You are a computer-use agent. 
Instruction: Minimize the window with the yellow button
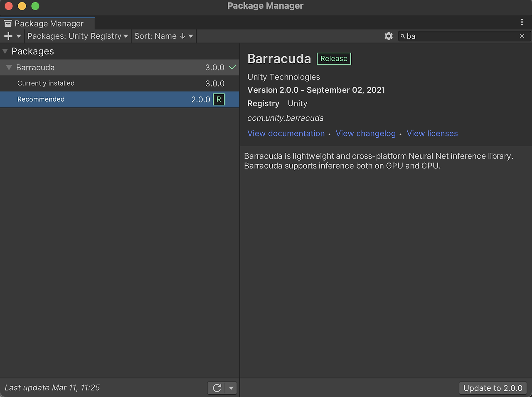pos(22,6)
